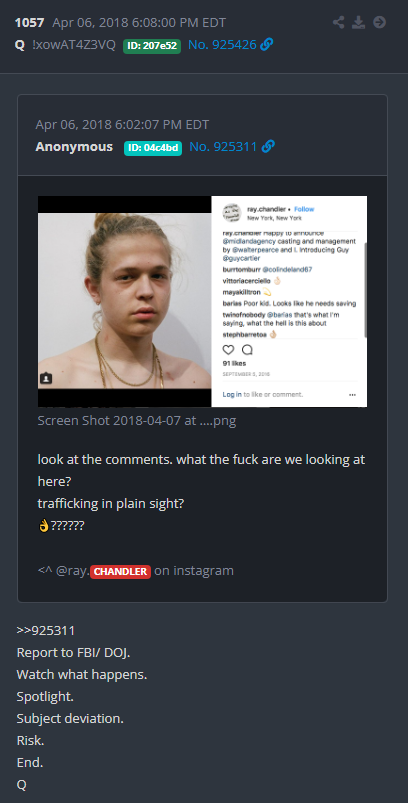Click the three-dots options icon in screenshot
Screen dimensions: 408x803
(352, 395)
